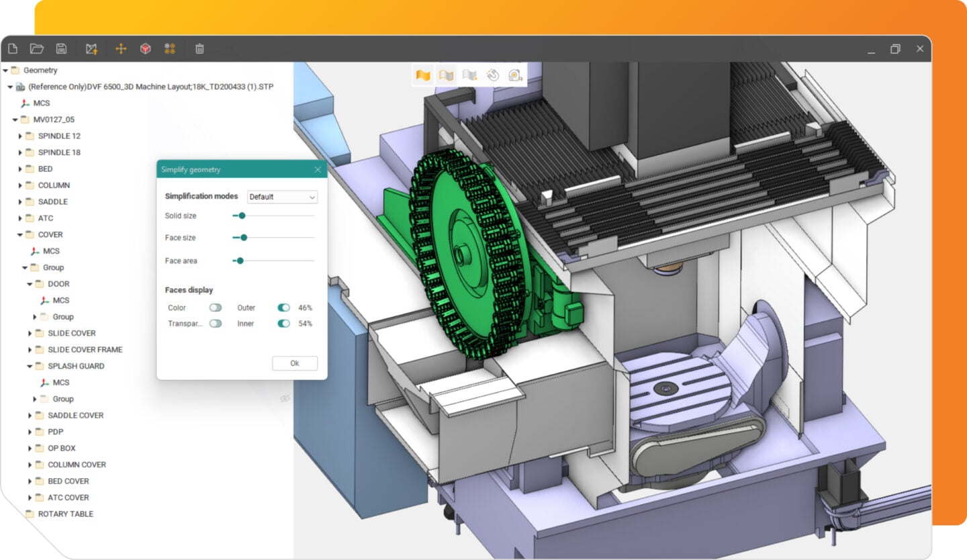This screenshot has width=967, height=560.
Task: Click the Geometry root node
Action: pyautogui.click(x=41, y=70)
